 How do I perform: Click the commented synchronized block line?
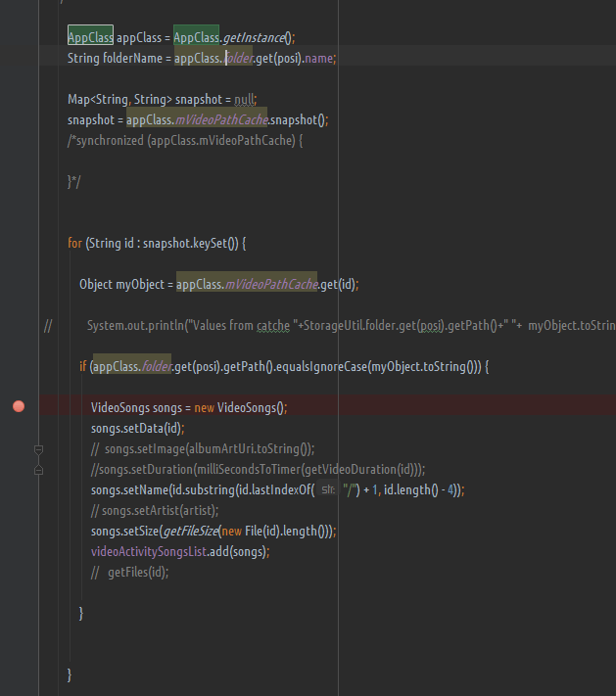tap(185, 141)
